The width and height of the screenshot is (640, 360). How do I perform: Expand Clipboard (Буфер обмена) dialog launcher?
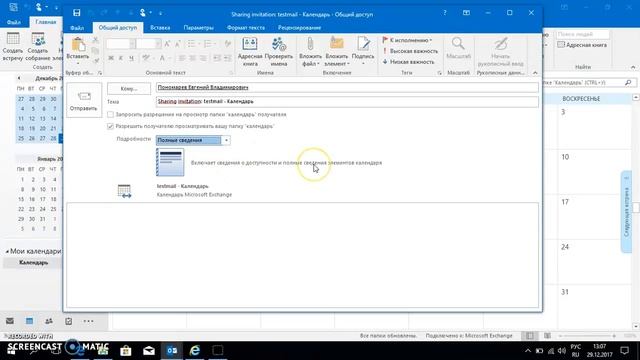pyautogui.click(x=100, y=73)
